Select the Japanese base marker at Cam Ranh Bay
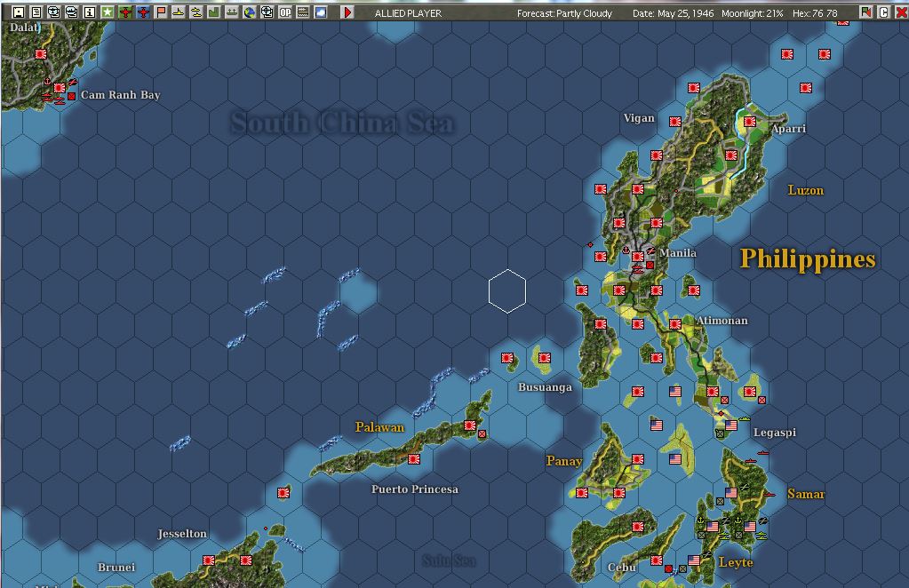Screen dimensions: 909x588 60,88
